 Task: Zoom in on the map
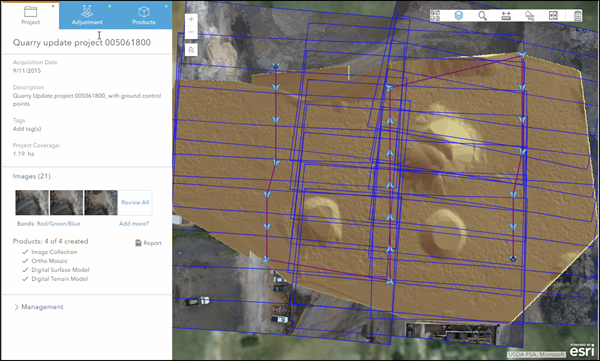pyautogui.click(x=191, y=20)
